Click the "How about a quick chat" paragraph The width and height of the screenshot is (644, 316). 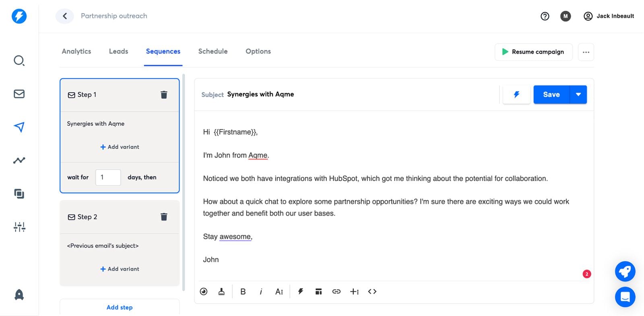click(x=386, y=208)
